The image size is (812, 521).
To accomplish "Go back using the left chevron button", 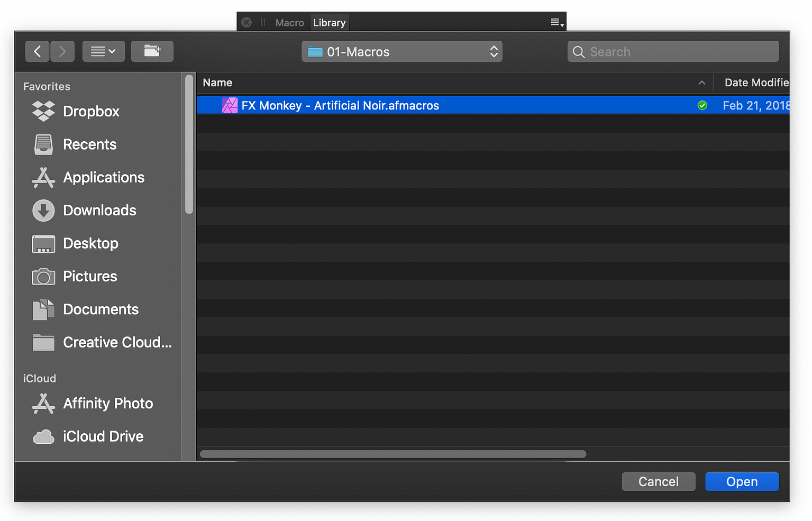I will pos(37,51).
